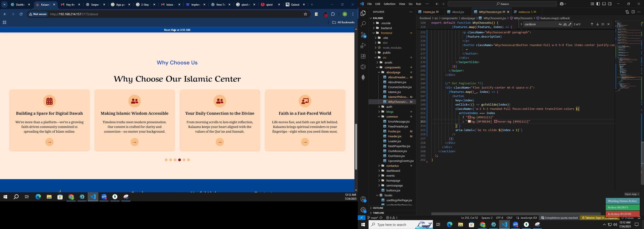Screen dimensions: 644x229
Task: Open the Extensions view in VS Code
Action: (x=363, y=56)
